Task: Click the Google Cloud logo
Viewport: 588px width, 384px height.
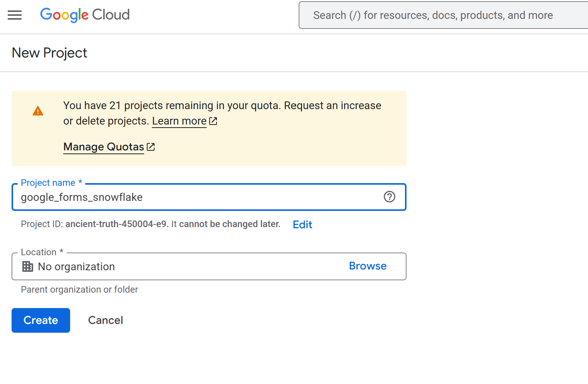Action: click(x=85, y=15)
